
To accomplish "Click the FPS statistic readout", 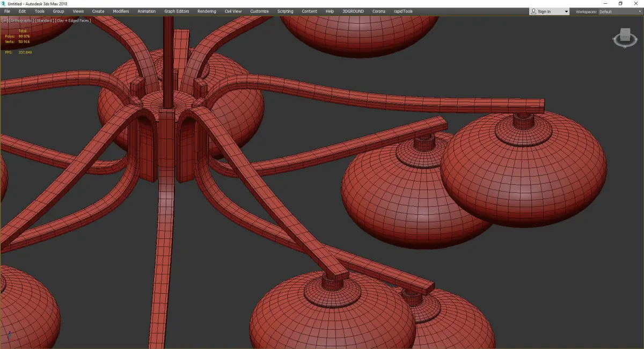I will click(x=18, y=52).
